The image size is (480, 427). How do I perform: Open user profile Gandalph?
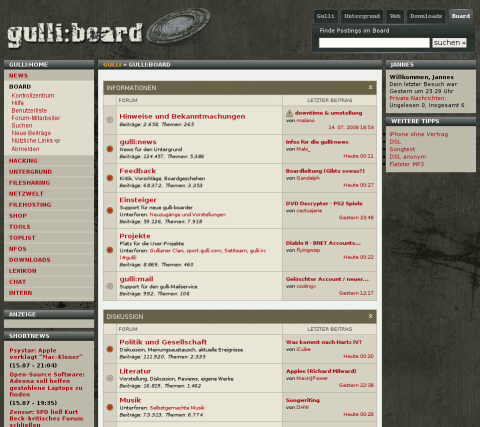click(x=308, y=178)
